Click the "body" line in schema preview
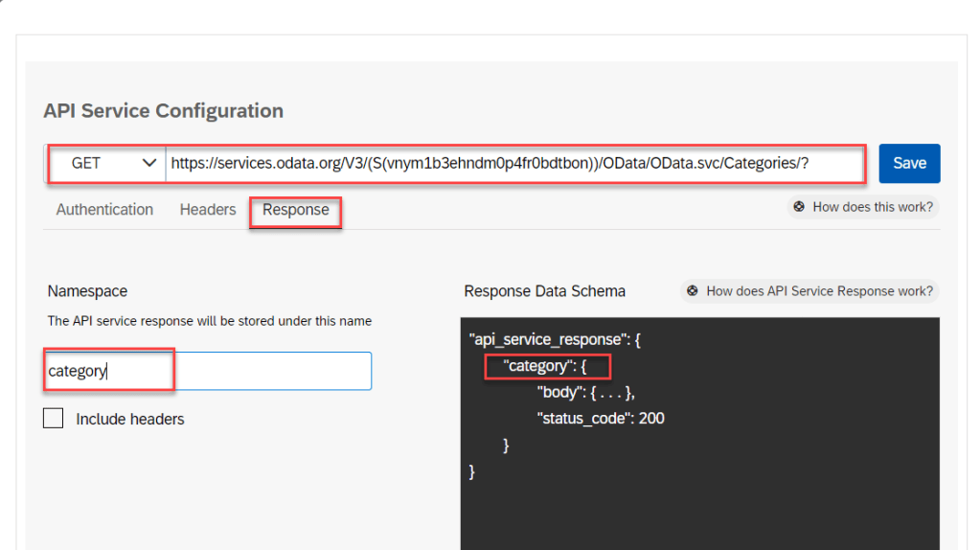The height and width of the screenshot is (550, 980). (x=585, y=392)
